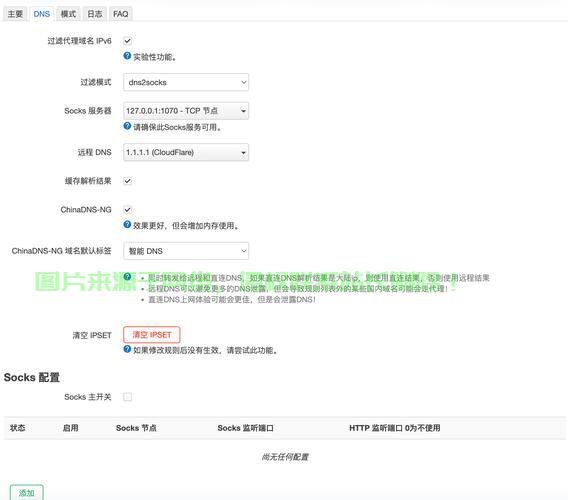Image resolution: width=568 pixels, height=500 pixels.
Task: Select the DNS tab
Action: (x=42, y=14)
